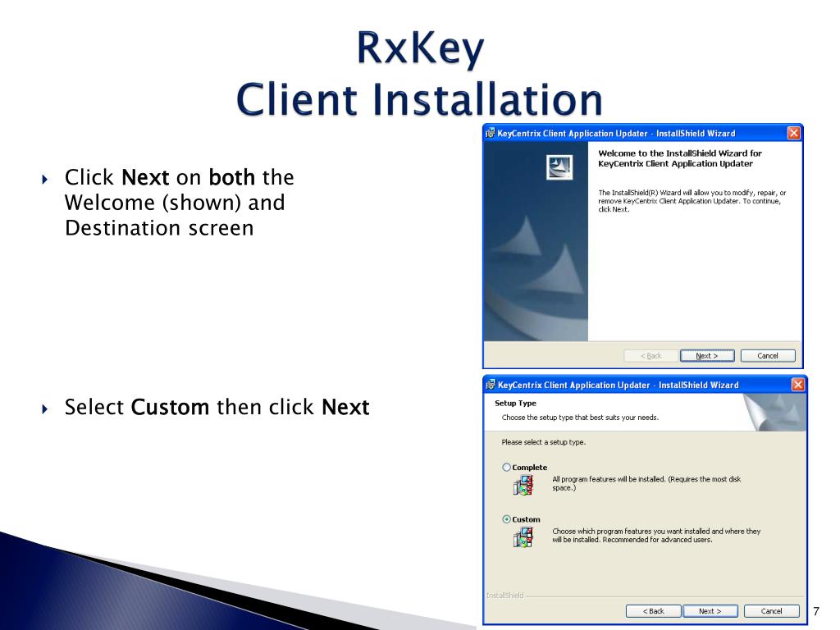
Task: Click Back in the Setup Type wizard
Action: point(653,610)
